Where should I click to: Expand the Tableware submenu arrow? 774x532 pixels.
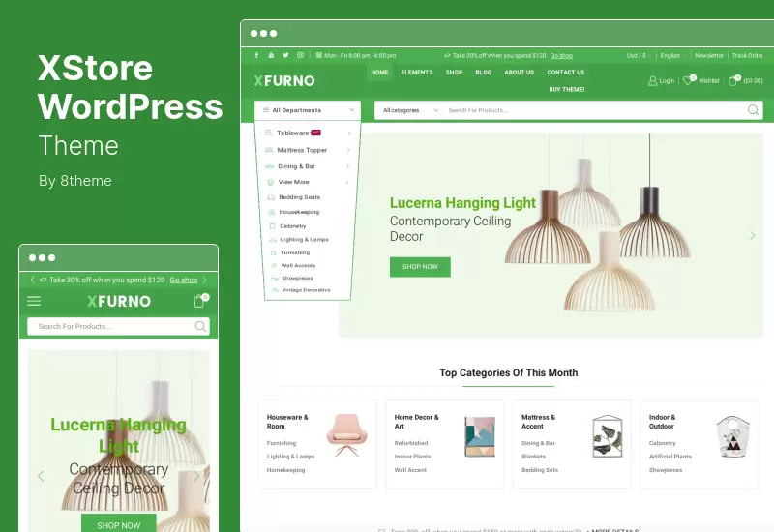tap(349, 133)
